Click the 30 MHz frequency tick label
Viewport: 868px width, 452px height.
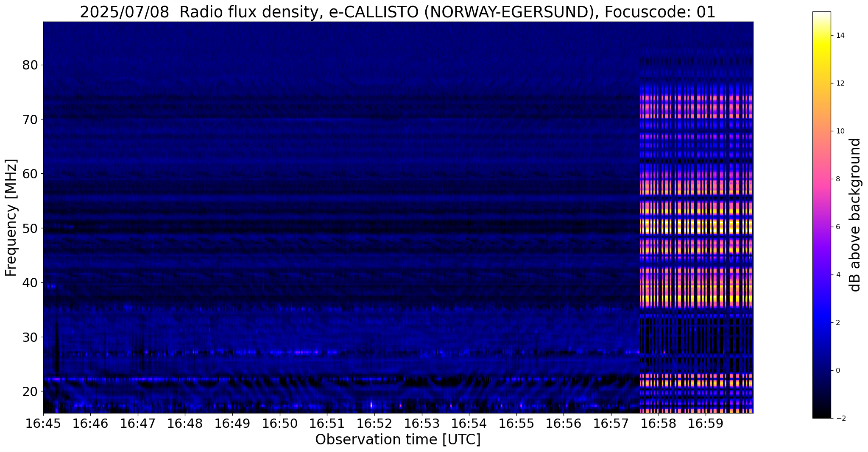30,337
